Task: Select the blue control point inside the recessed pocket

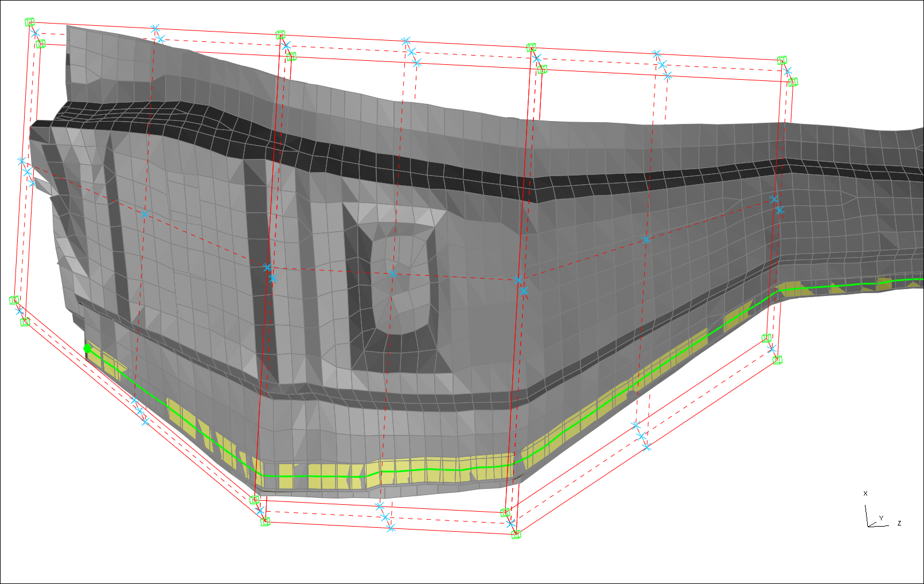Action: point(392,274)
